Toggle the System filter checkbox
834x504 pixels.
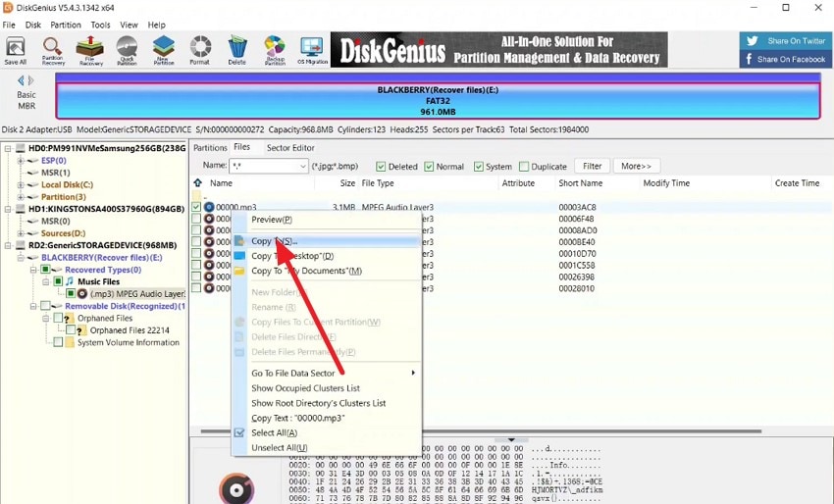pos(478,167)
